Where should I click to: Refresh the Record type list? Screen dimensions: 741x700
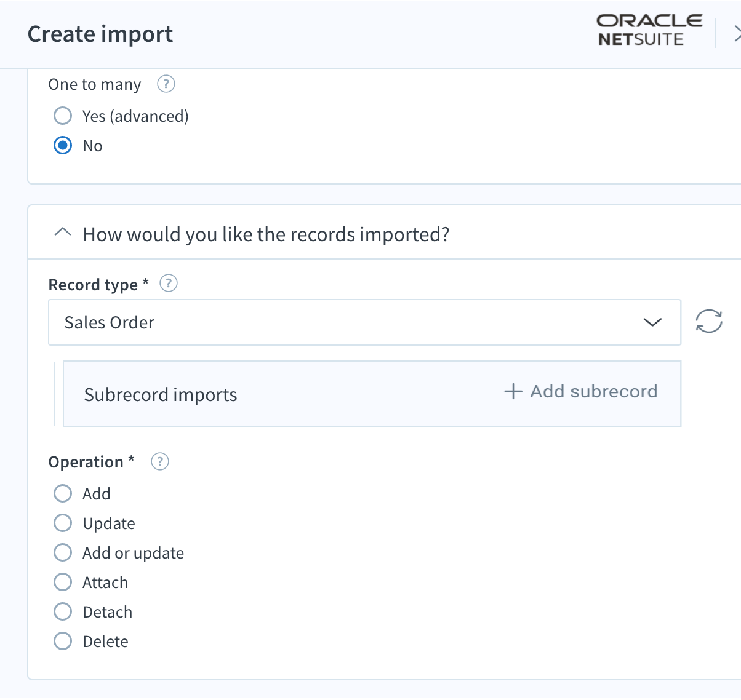[x=708, y=322]
